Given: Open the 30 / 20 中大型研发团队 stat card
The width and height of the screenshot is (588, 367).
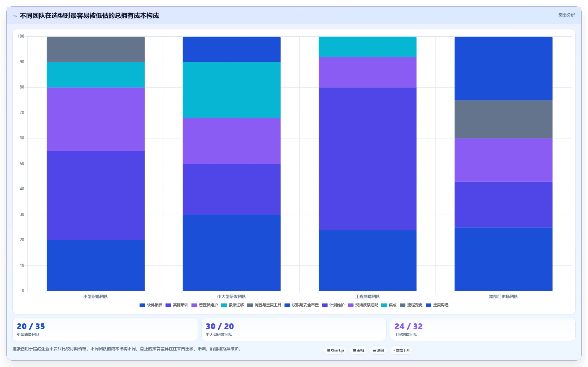Looking at the screenshot, I should (x=294, y=329).
